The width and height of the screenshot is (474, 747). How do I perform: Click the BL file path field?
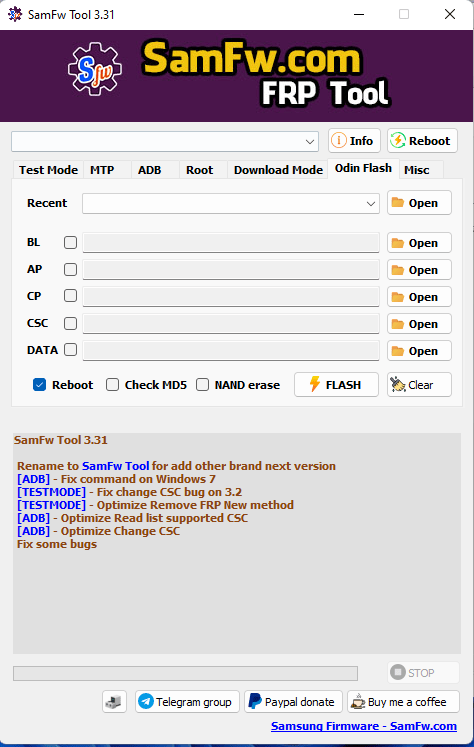click(x=231, y=242)
